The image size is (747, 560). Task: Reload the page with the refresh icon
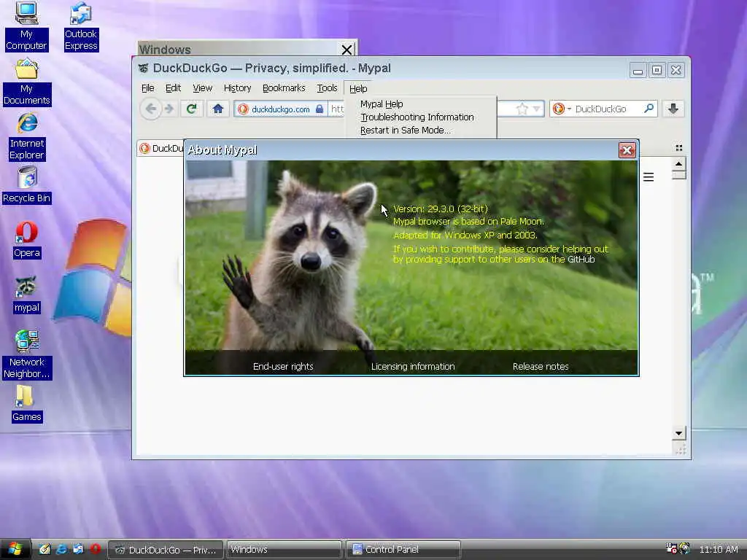click(x=192, y=109)
